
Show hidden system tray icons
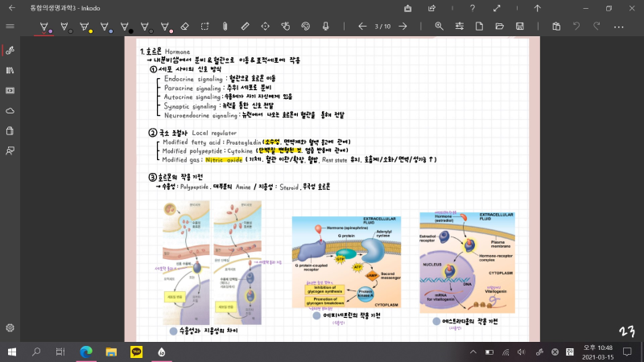[473, 352]
